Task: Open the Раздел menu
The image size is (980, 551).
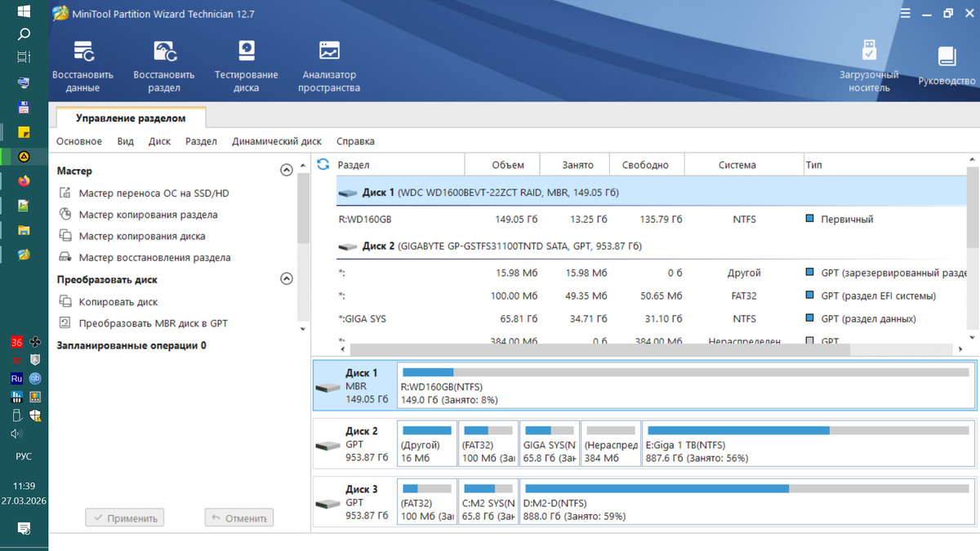Action: 201,141
